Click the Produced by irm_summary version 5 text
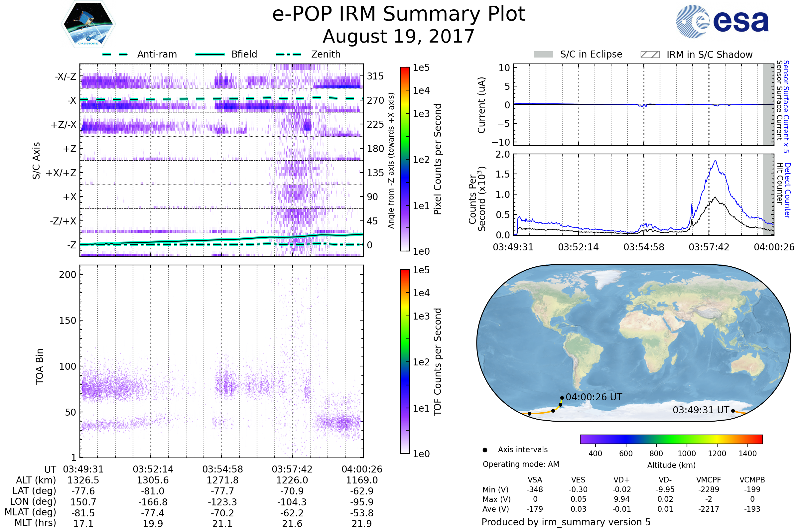This screenshot has width=798, height=532. tap(566, 522)
